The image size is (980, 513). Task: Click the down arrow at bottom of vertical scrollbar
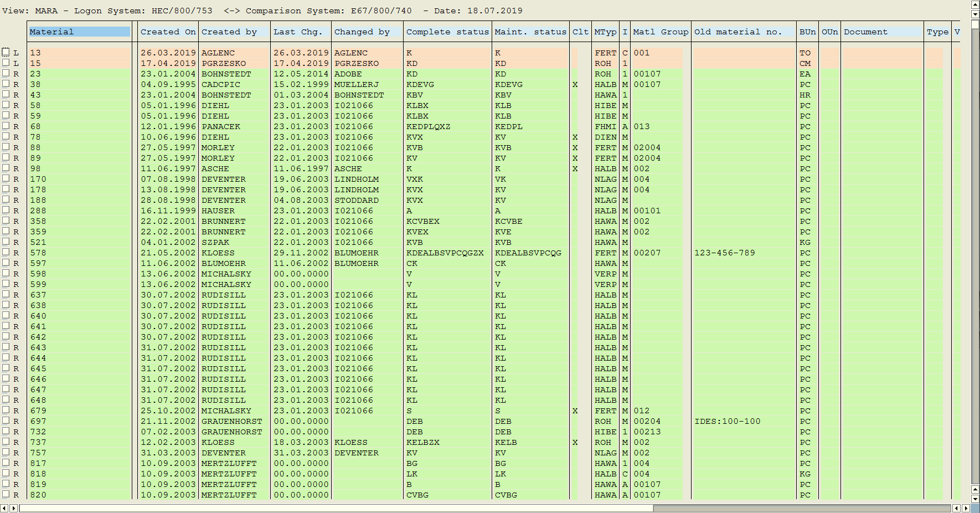click(x=975, y=499)
